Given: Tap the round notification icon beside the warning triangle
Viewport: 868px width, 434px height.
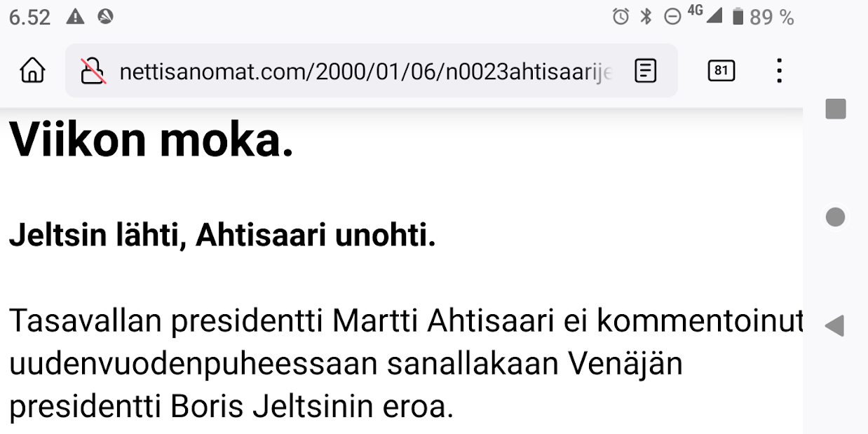Looking at the screenshot, I should point(105,17).
